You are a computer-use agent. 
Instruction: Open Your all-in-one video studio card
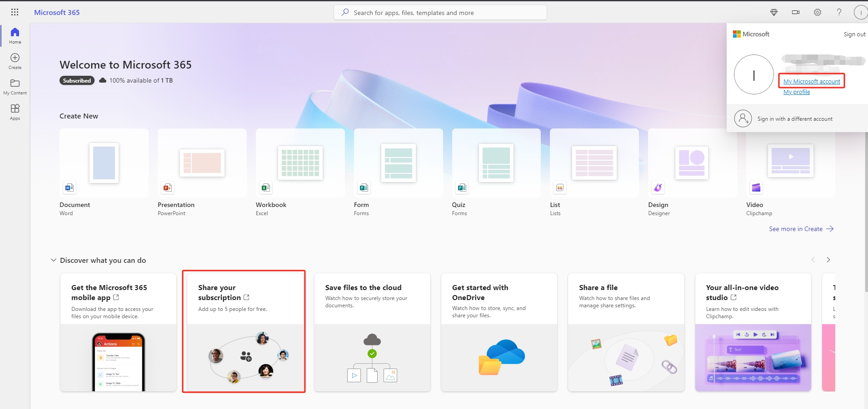tap(753, 332)
